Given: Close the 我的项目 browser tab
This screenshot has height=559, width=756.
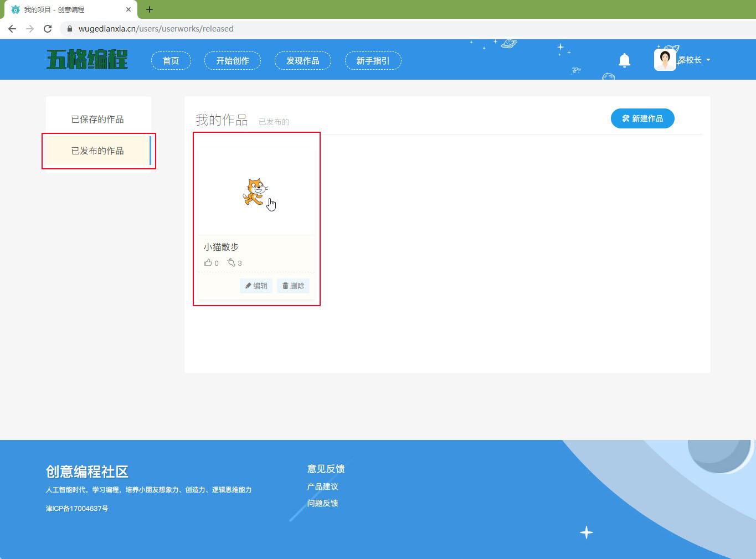Looking at the screenshot, I should [x=128, y=9].
